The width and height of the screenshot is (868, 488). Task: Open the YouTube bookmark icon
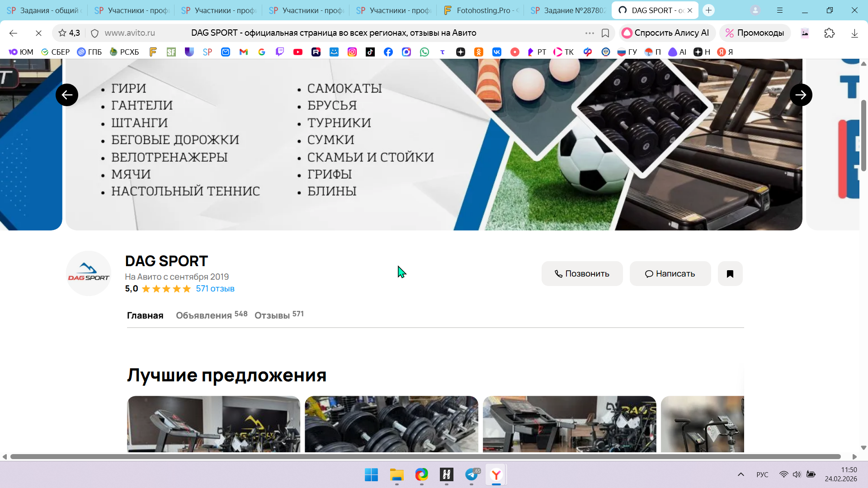(x=297, y=52)
